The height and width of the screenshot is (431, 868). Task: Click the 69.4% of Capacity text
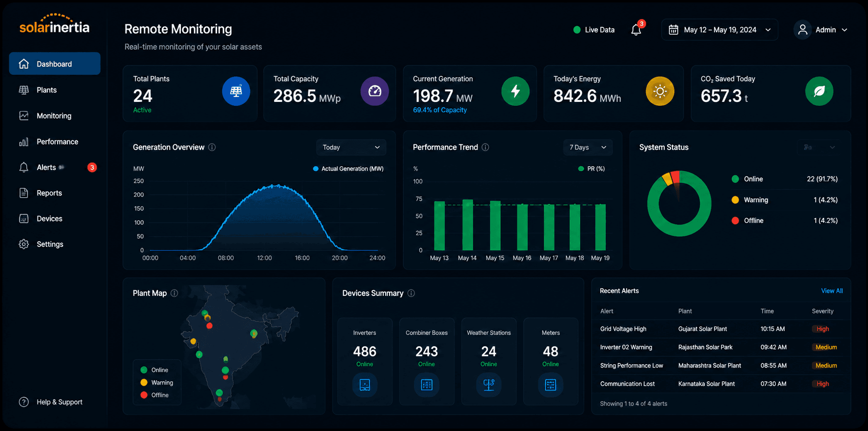(x=440, y=110)
